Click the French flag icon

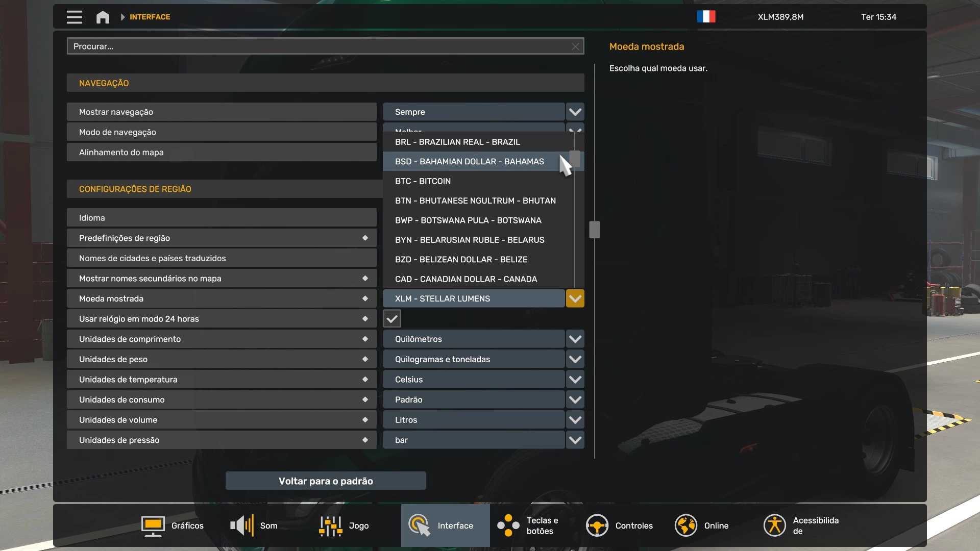706,17
